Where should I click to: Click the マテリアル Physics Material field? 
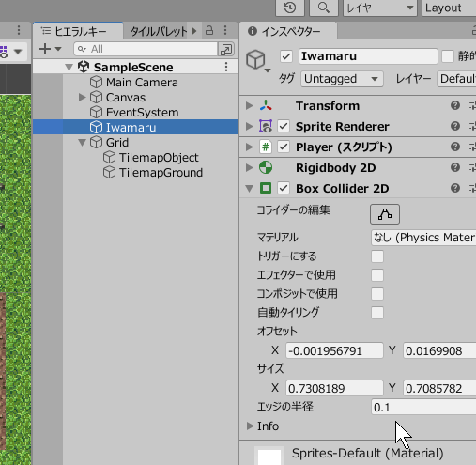tap(423, 238)
